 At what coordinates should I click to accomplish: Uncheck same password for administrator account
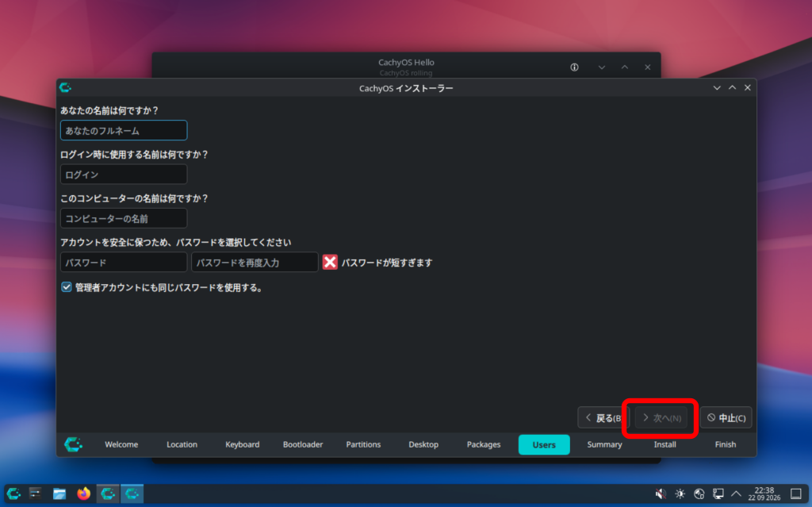(x=67, y=287)
